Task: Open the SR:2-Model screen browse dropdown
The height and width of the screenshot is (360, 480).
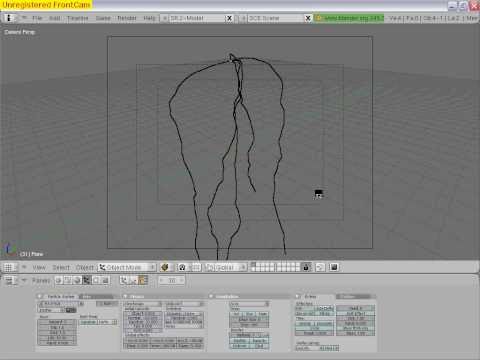Action: click(x=165, y=18)
